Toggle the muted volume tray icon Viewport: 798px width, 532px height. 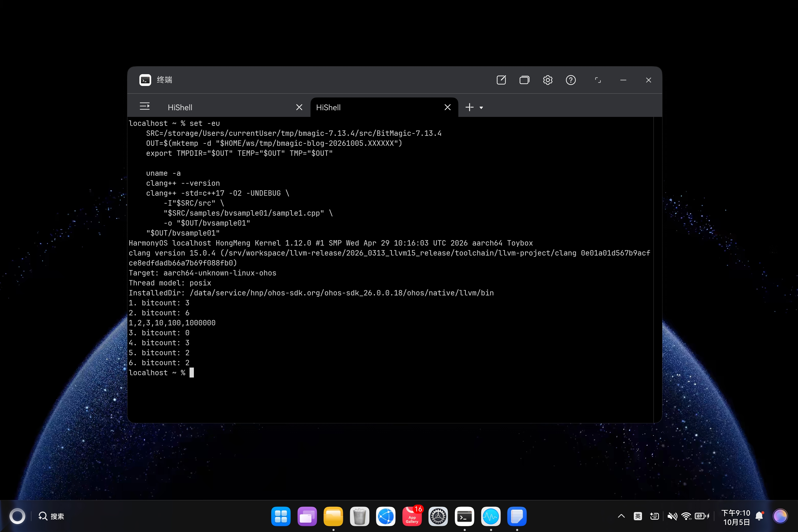tap(672, 516)
